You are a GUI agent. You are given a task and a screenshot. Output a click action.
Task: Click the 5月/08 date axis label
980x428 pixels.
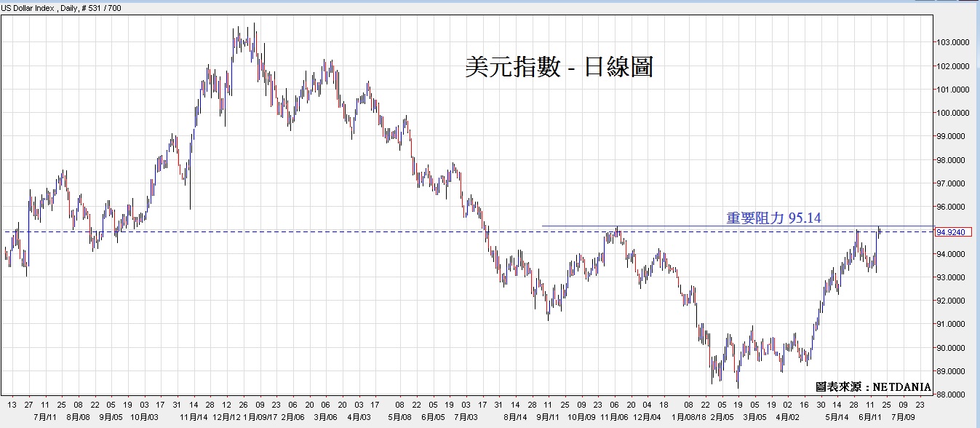399,417
